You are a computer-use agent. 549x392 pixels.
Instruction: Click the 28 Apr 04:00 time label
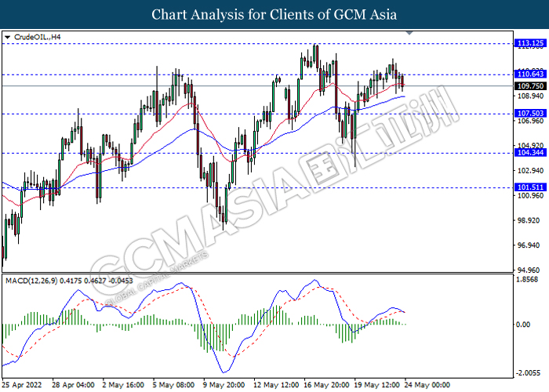coord(73,385)
